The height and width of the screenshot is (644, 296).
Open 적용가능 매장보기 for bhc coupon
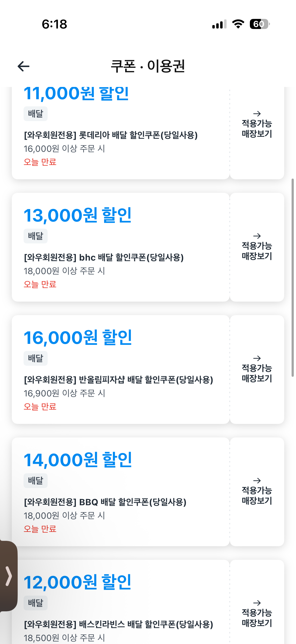tap(257, 251)
